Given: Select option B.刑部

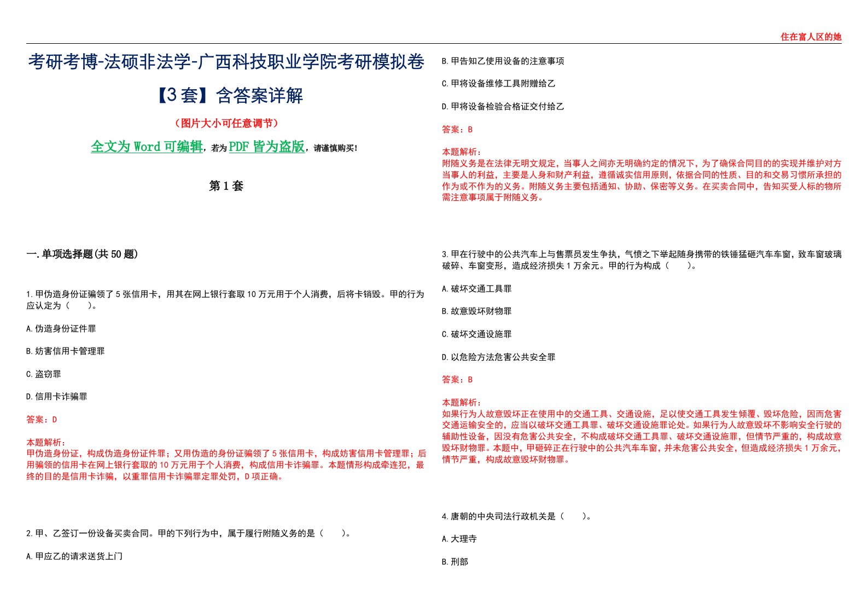Looking at the screenshot, I should 455,561.
